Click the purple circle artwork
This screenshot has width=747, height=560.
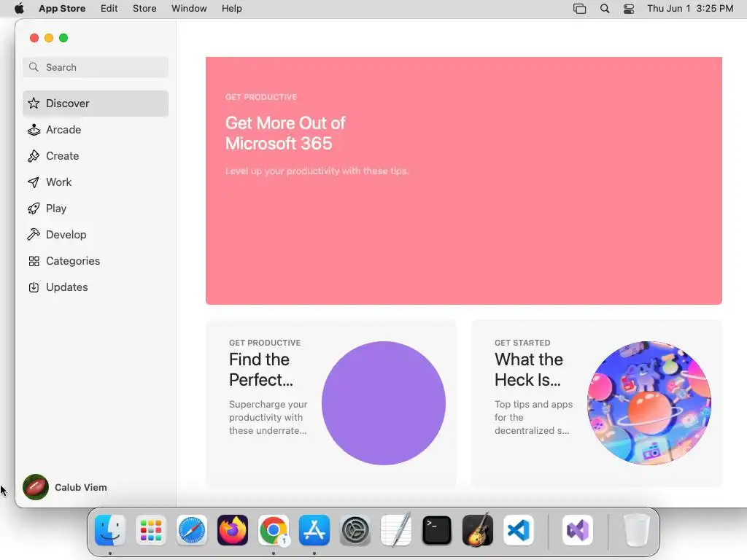(x=384, y=402)
